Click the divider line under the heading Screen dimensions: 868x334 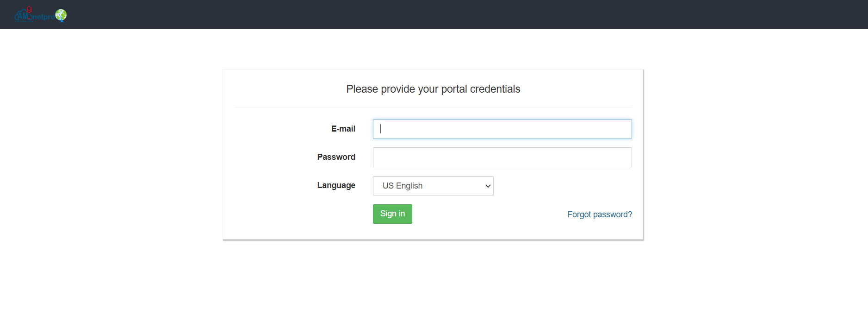coord(433,107)
